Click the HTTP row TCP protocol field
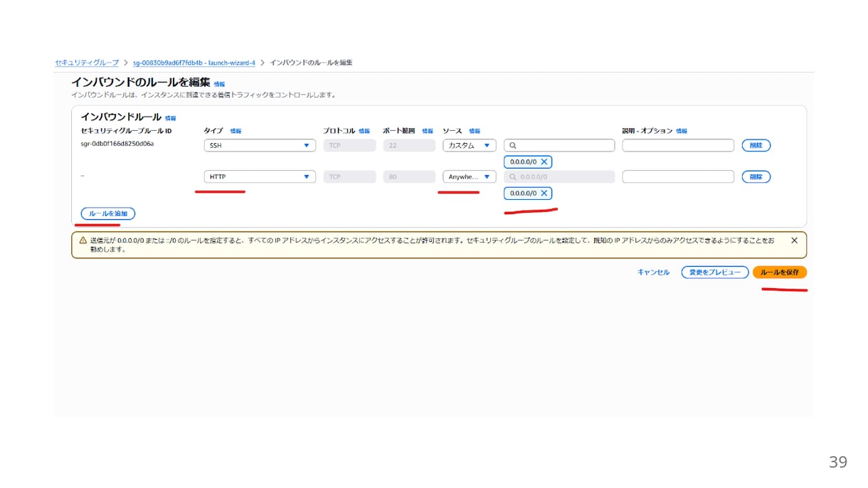Screen dimensions: 868x488 click(x=349, y=176)
